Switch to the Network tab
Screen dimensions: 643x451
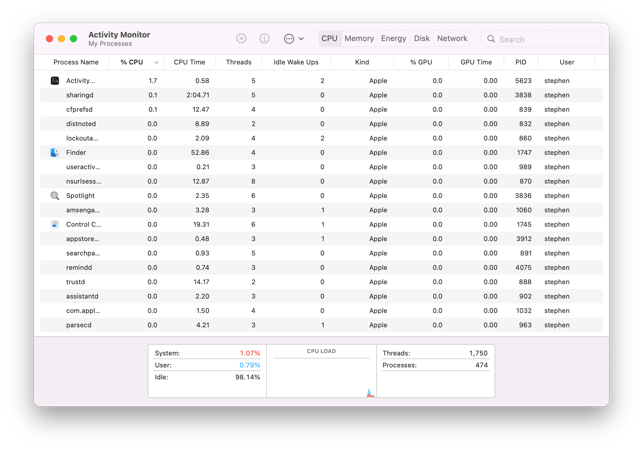[x=452, y=39]
